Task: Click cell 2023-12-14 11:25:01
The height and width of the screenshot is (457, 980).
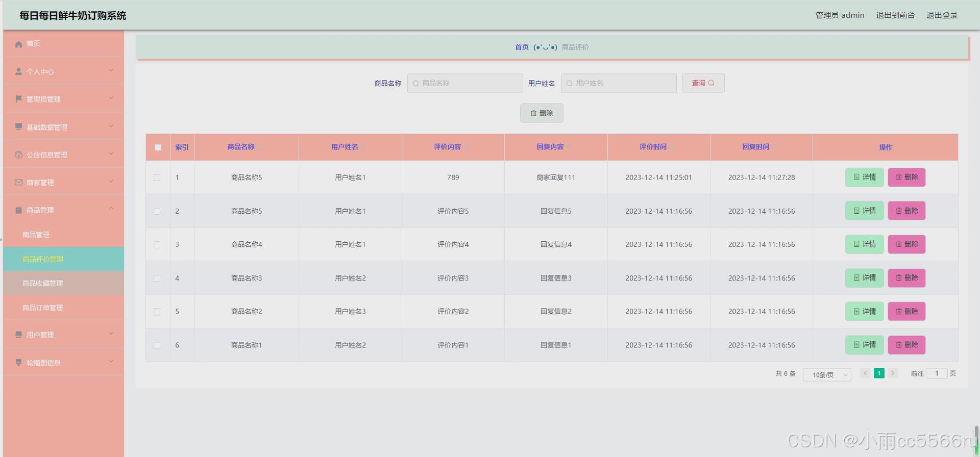Action: point(658,177)
